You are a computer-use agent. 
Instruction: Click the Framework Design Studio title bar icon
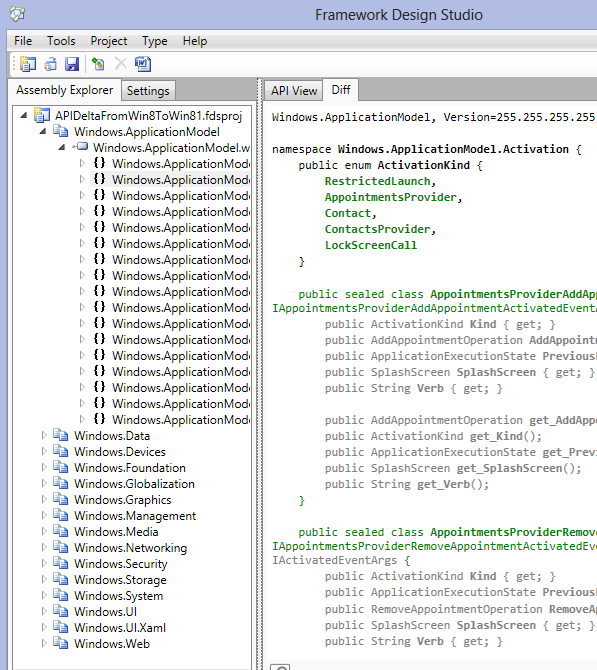pos(18,14)
